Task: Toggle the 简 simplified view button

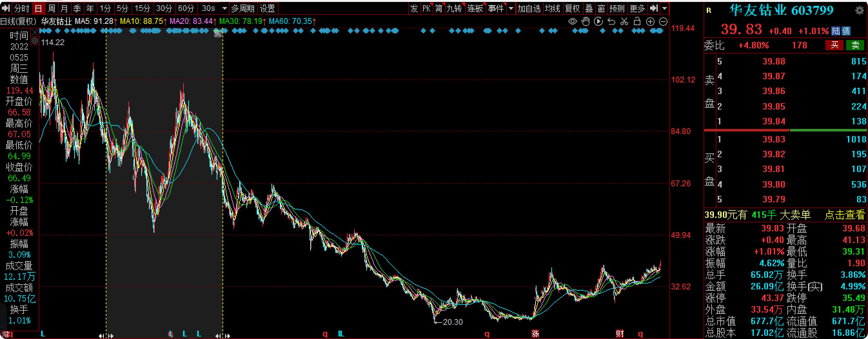Action: tap(439, 8)
